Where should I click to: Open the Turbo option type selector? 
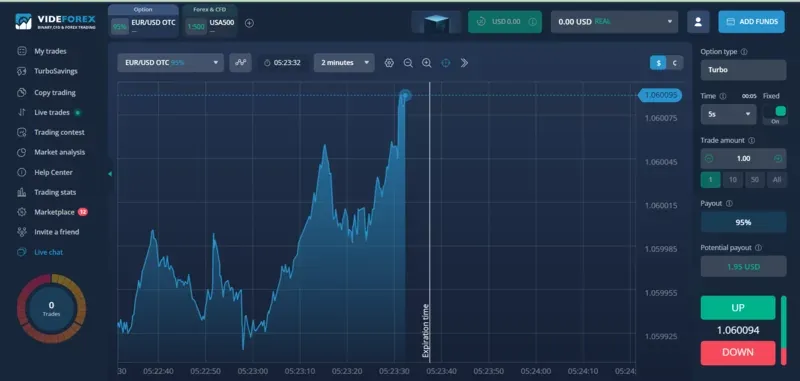coord(743,70)
